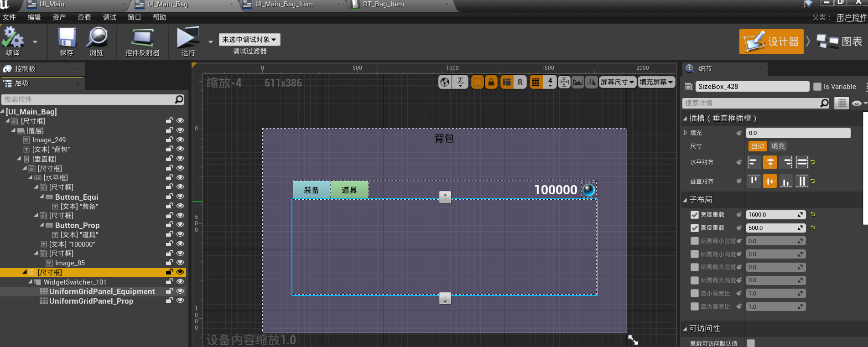
Task: Uncheck the 高度重载 checkbox
Action: tap(695, 228)
